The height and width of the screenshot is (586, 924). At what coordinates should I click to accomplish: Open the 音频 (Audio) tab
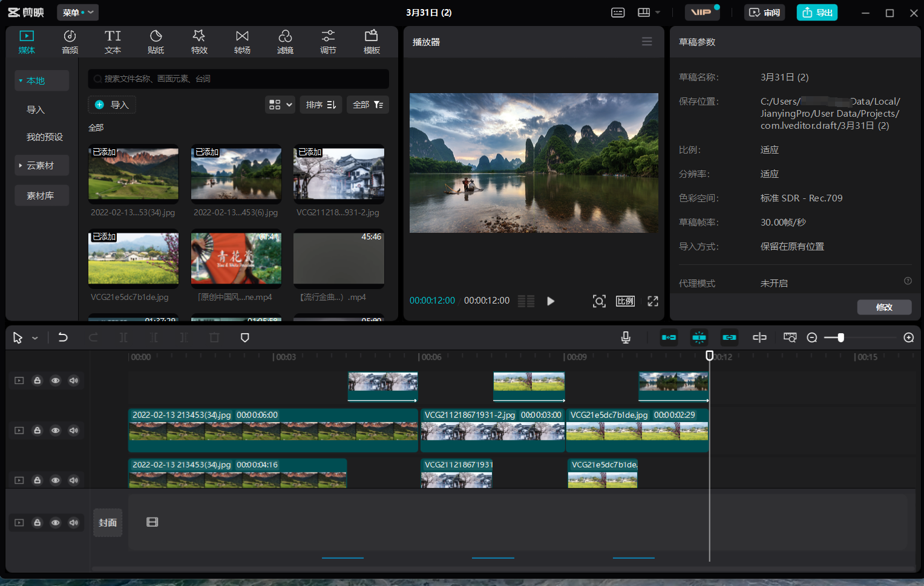pyautogui.click(x=70, y=42)
